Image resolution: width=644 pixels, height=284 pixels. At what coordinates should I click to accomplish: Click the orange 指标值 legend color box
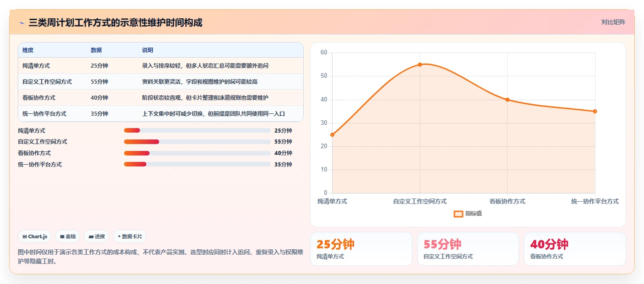click(458, 214)
